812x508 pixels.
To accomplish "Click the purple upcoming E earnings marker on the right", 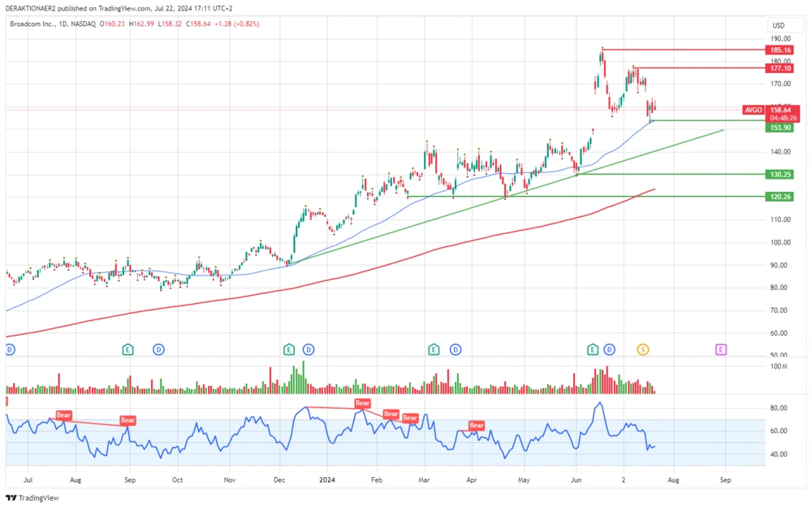I will click(720, 350).
